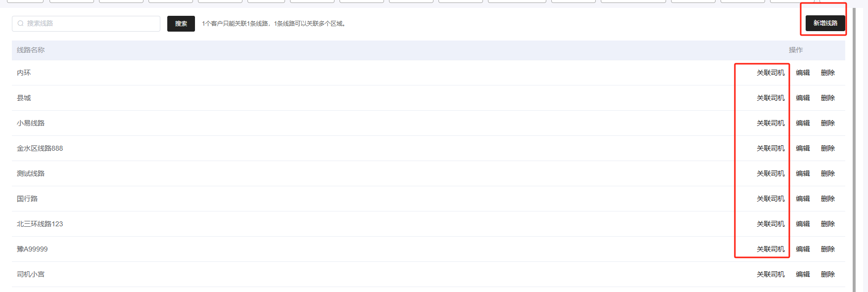The height and width of the screenshot is (292, 868).
Task: Open 关联司机 for the 县城 route
Action: click(x=770, y=98)
